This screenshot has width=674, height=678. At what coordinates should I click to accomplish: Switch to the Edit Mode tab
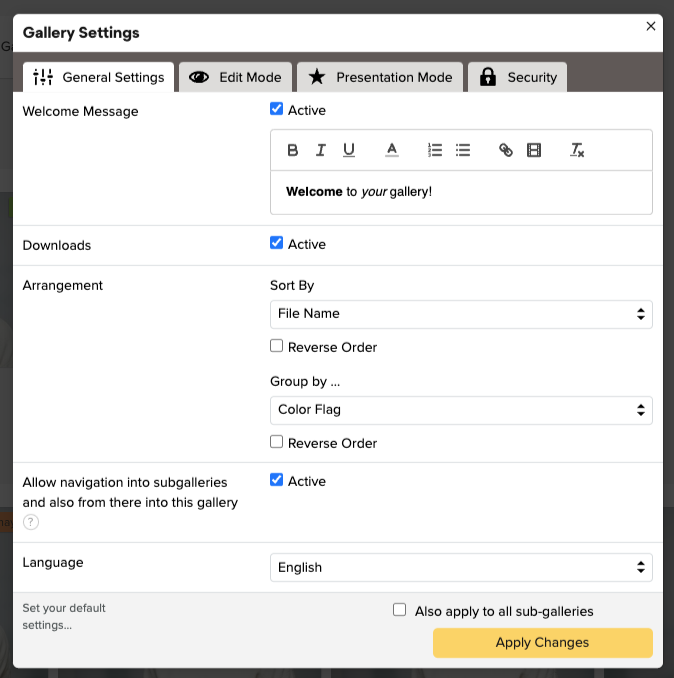(x=236, y=77)
